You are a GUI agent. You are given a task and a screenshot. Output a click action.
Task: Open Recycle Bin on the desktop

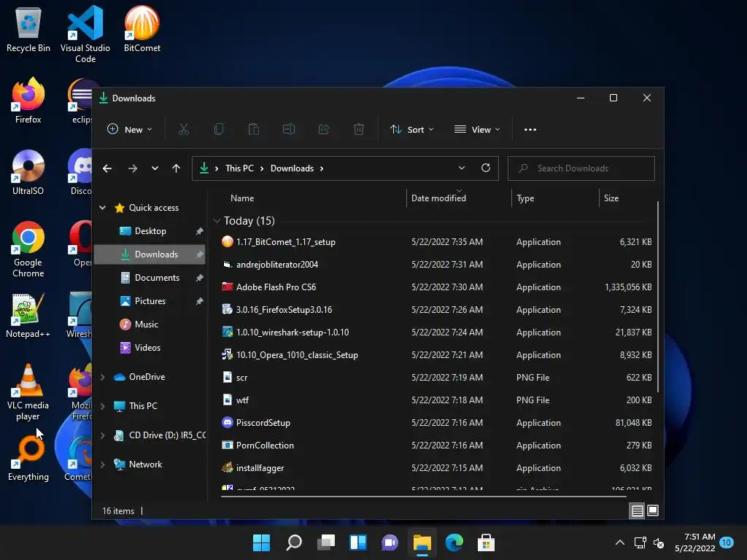[x=28, y=29]
